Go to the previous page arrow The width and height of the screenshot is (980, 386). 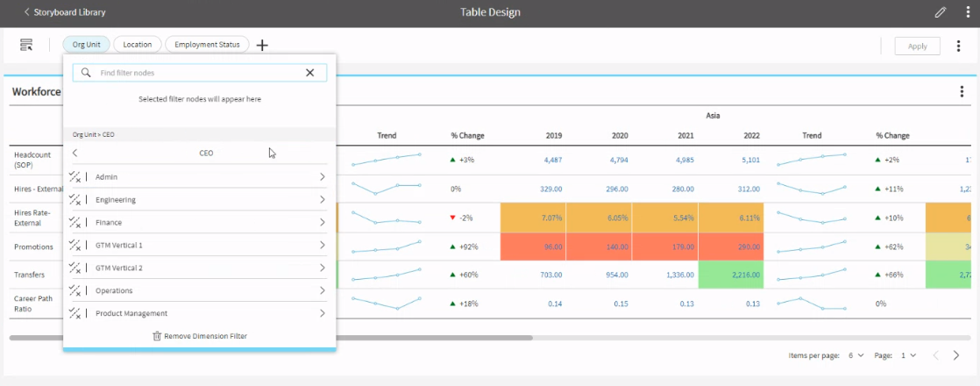[935, 355]
